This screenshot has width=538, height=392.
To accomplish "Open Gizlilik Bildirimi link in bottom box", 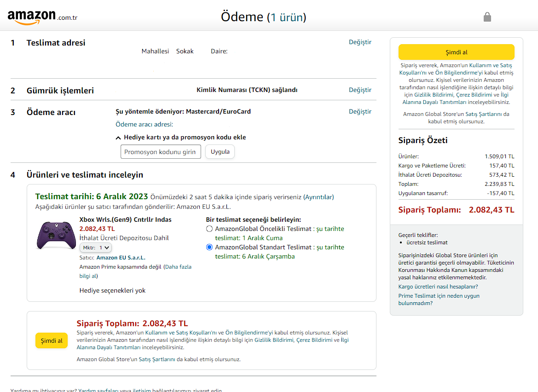I will click(x=273, y=340).
